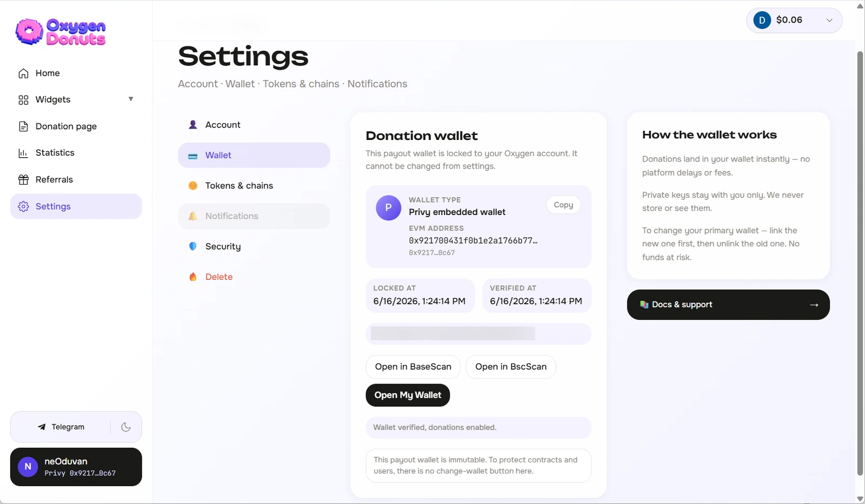Click the Widgets grid icon
The image size is (865, 504).
23,100
